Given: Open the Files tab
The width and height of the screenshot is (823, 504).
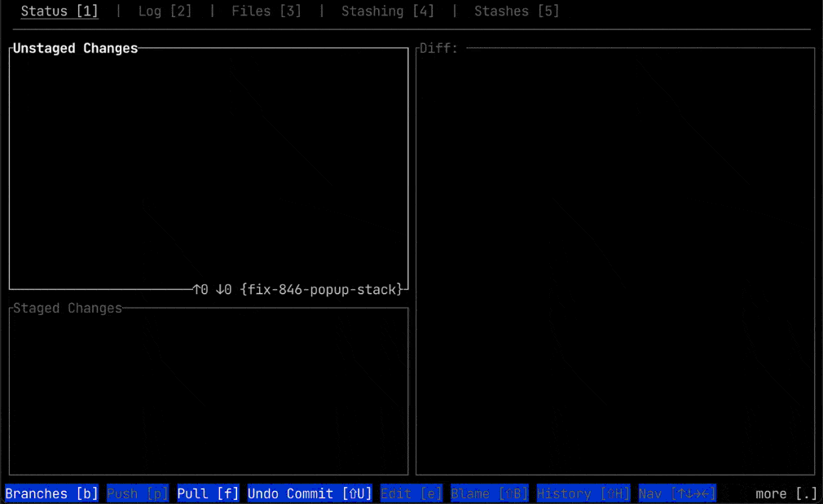Looking at the screenshot, I should [x=266, y=11].
